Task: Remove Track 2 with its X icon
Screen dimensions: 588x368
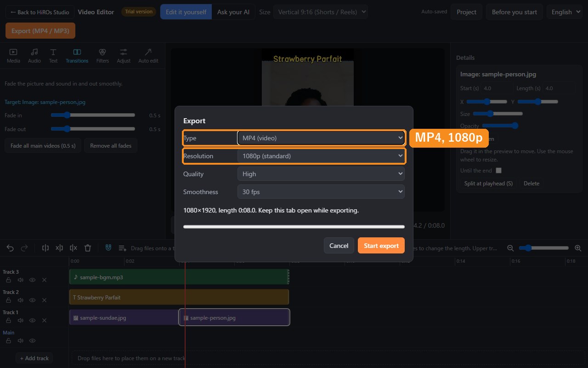Action: (x=45, y=300)
